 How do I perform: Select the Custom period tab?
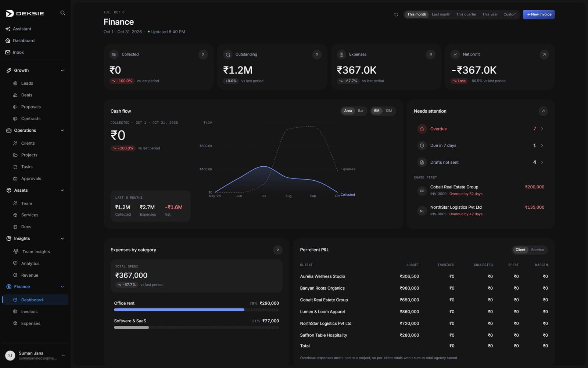click(510, 15)
